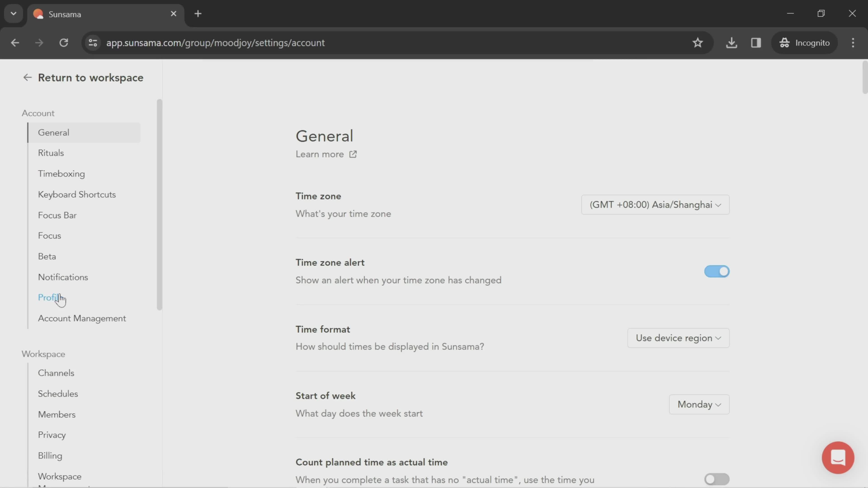
Task: Open Account Management settings
Action: coord(81,318)
